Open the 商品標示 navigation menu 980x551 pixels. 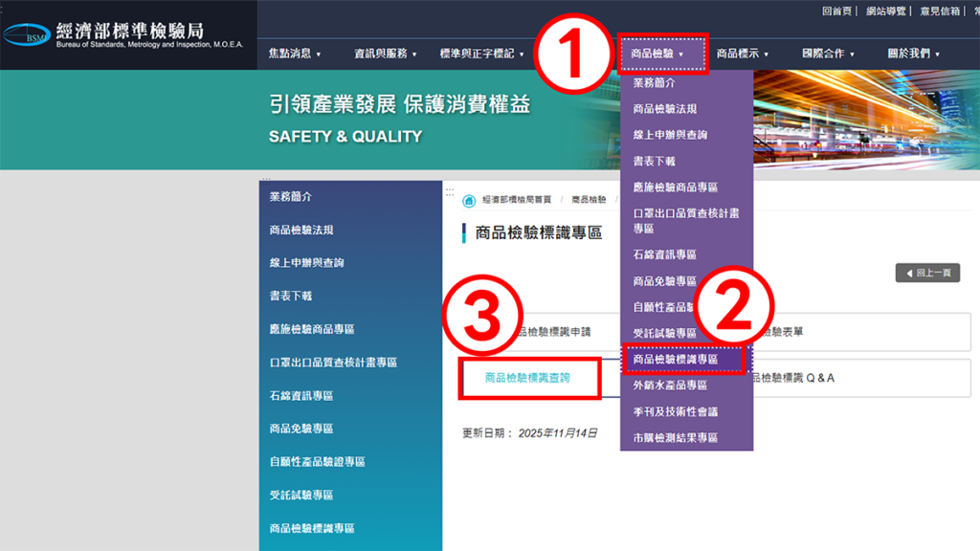point(743,54)
